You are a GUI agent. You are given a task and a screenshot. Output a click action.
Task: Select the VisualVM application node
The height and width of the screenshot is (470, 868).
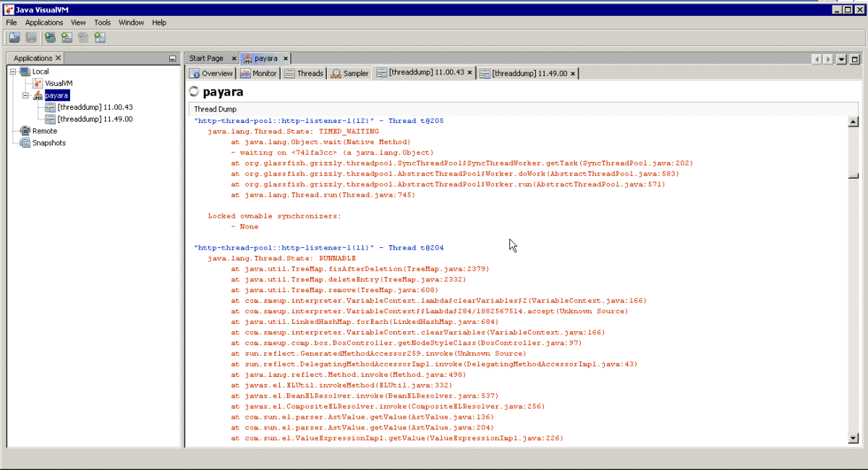click(x=59, y=83)
